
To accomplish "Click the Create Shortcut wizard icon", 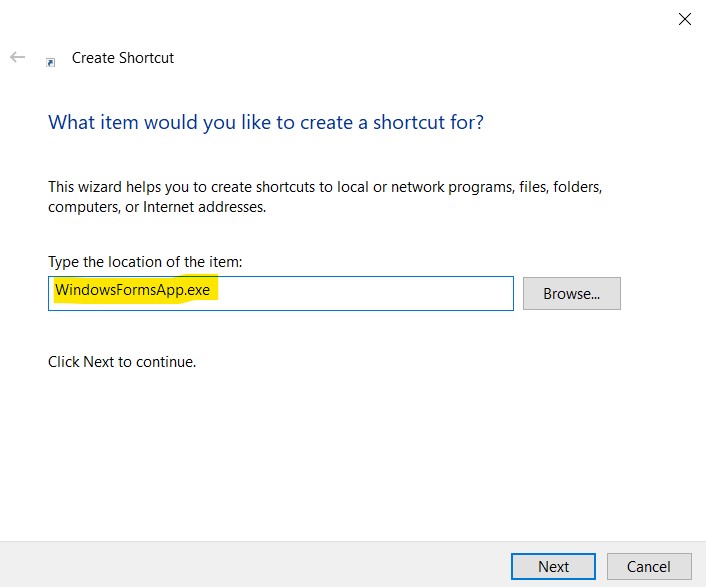I will [51, 61].
